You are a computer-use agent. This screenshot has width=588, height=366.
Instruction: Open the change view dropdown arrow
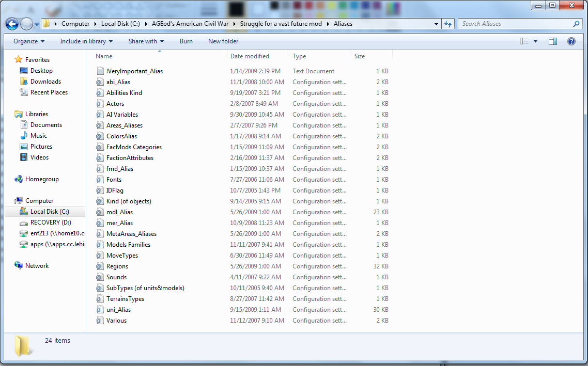(x=535, y=41)
